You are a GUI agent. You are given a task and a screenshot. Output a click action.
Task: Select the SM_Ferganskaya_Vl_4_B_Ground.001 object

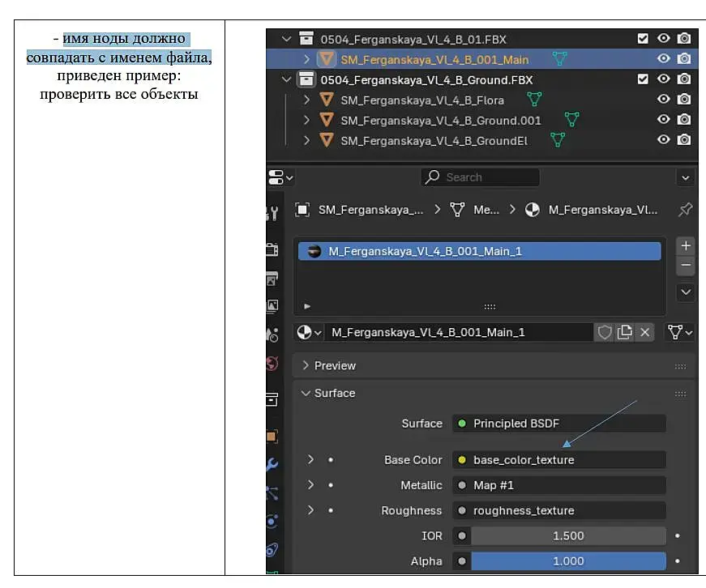pos(440,120)
